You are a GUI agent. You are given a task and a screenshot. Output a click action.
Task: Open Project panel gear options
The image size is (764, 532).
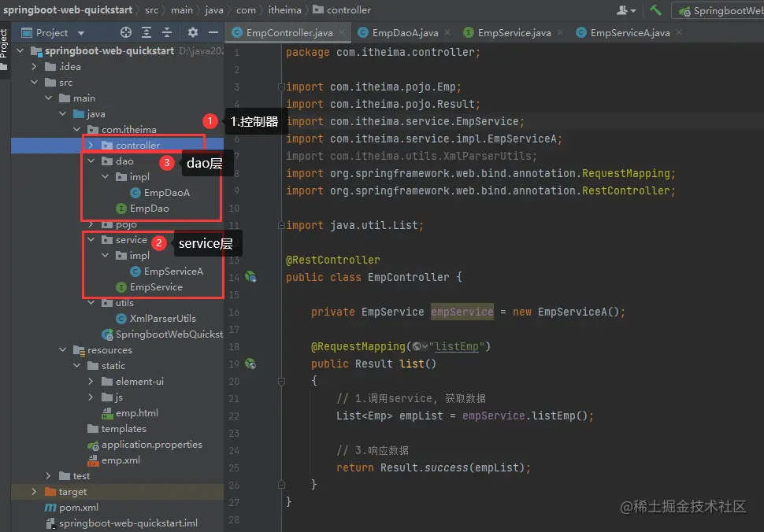click(193, 32)
